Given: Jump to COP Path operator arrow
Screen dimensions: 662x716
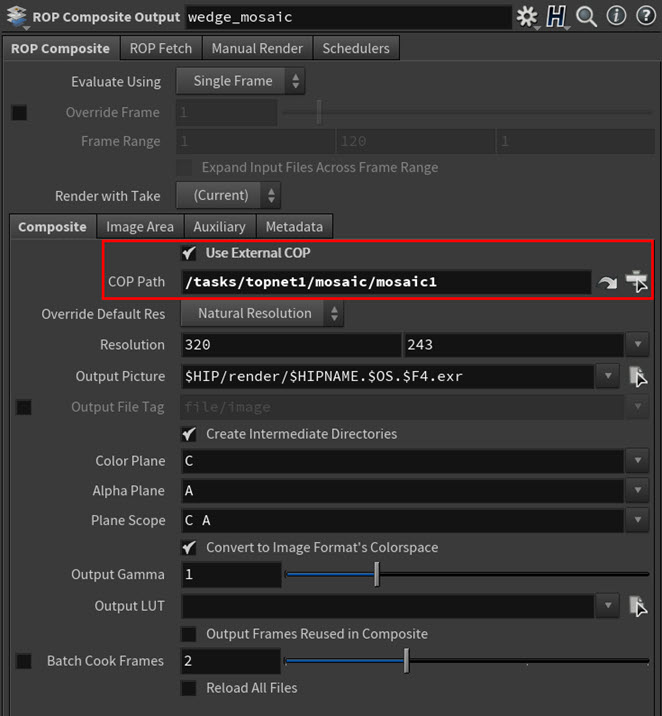Looking at the screenshot, I should tap(608, 283).
